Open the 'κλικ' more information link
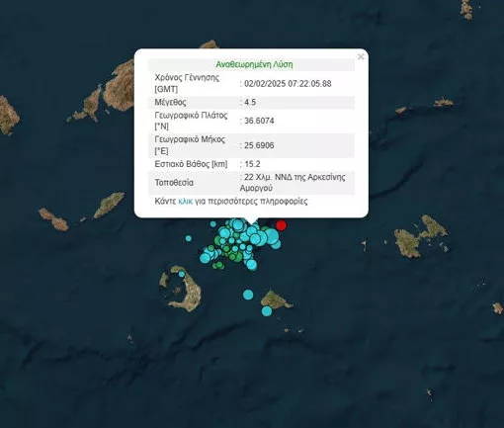 [x=185, y=201]
